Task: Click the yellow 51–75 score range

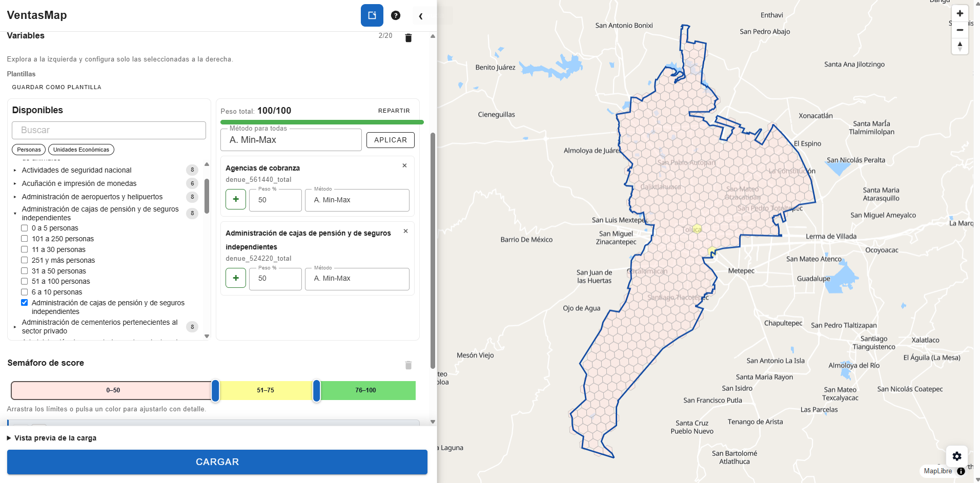Action: 266,390
